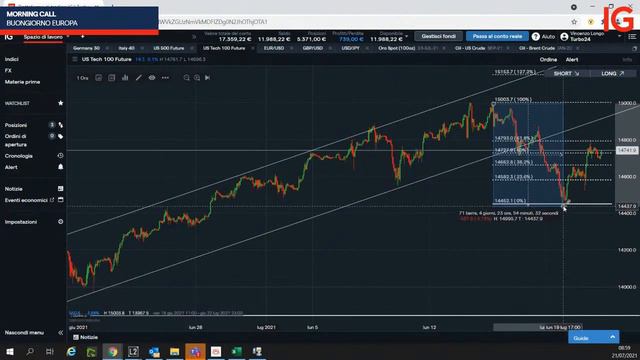Screen dimensions: 640x360
Task: Click Passa al conto reale button
Action: pos(497,36)
